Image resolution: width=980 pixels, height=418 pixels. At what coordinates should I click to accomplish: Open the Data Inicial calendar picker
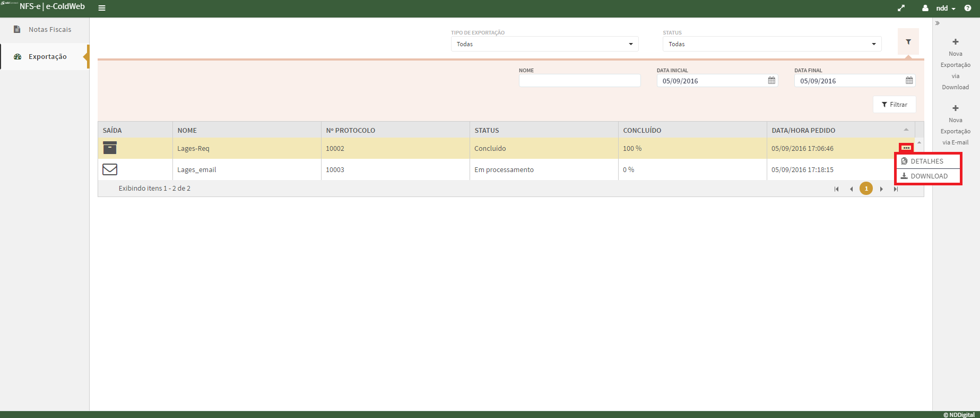tap(771, 81)
